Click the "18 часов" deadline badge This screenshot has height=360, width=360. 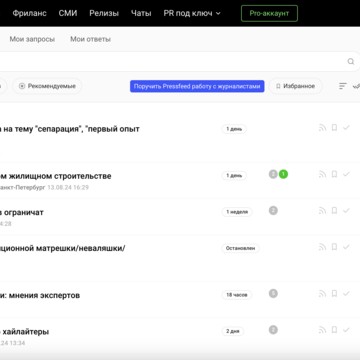pyautogui.click(x=237, y=295)
